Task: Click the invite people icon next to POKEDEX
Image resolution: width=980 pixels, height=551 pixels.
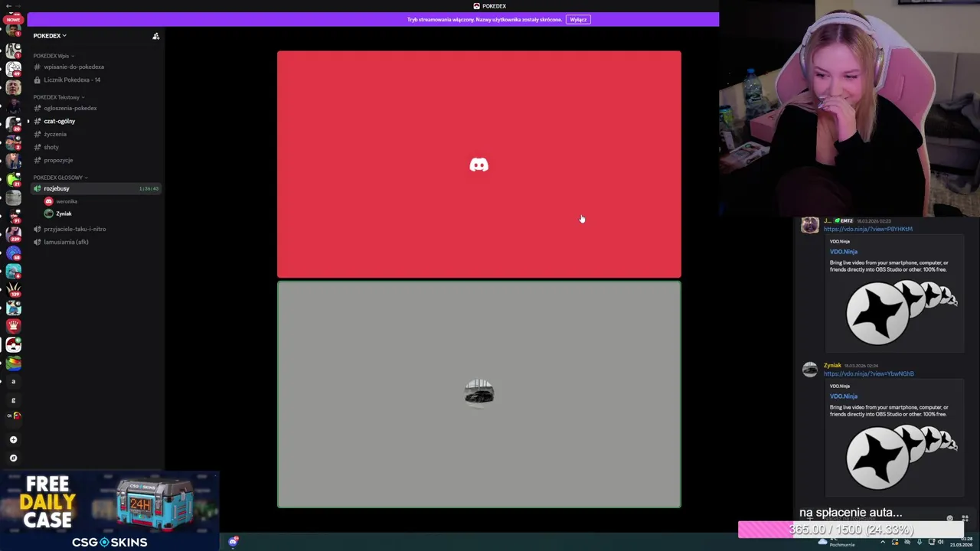Action: (155, 36)
